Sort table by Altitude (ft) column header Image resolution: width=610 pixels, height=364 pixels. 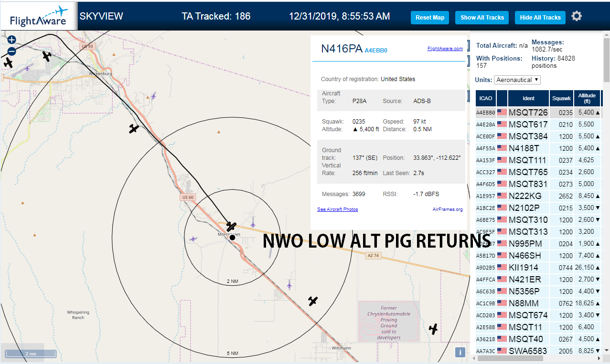pyautogui.click(x=587, y=98)
